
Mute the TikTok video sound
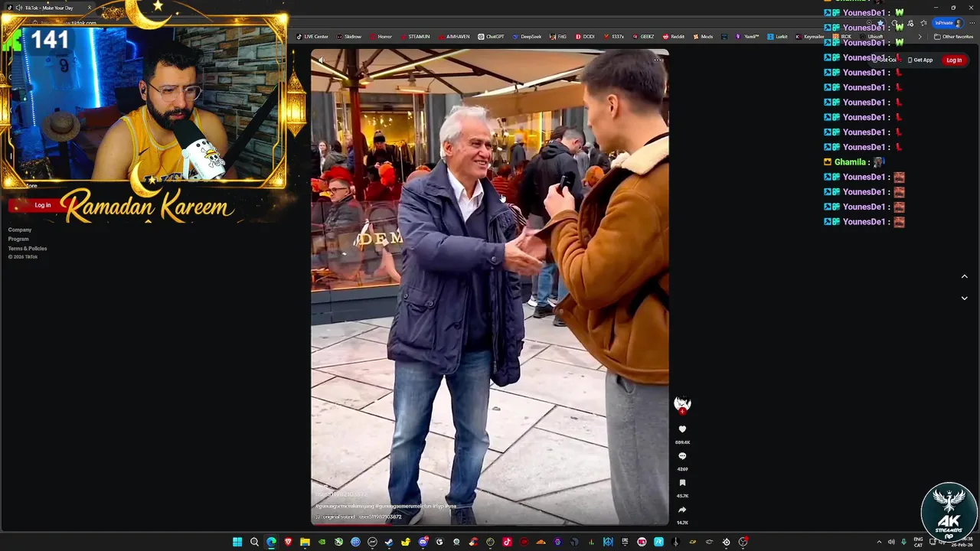[322, 60]
